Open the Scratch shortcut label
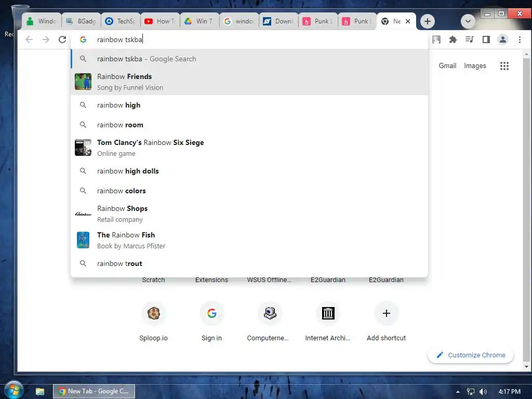The height and width of the screenshot is (399, 532). point(153,280)
